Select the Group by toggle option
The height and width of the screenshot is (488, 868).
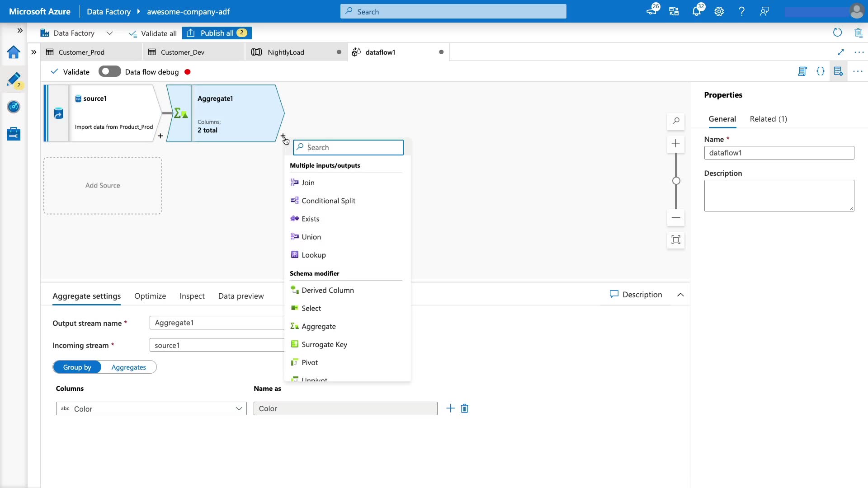point(77,367)
